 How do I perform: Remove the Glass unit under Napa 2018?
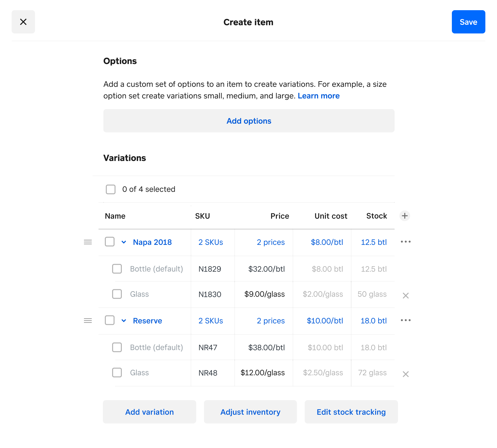point(405,295)
